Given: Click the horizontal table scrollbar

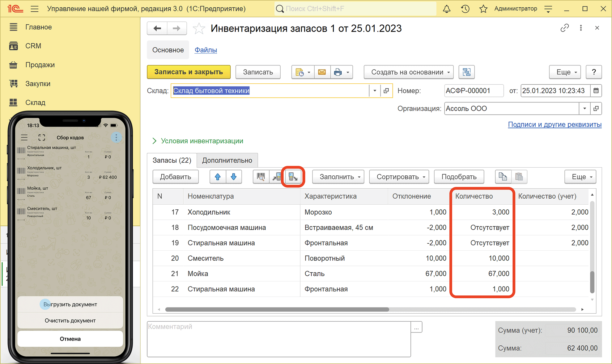Looking at the screenshot, I should tap(277, 309).
